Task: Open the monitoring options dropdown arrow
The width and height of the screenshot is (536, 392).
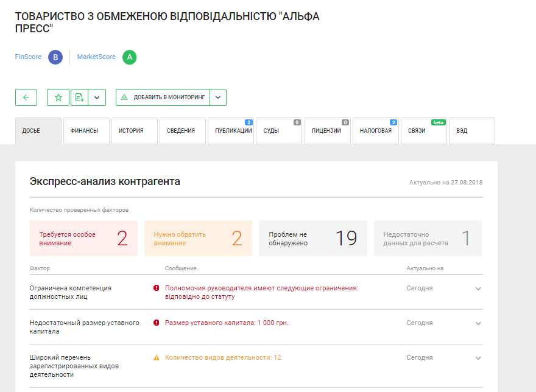Action: pos(218,97)
